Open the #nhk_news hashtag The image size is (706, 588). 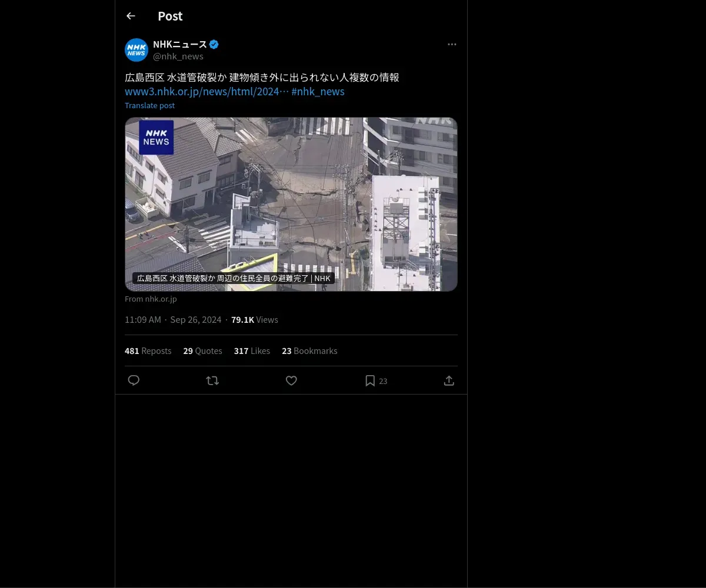pyautogui.click(x=318, y=92)
